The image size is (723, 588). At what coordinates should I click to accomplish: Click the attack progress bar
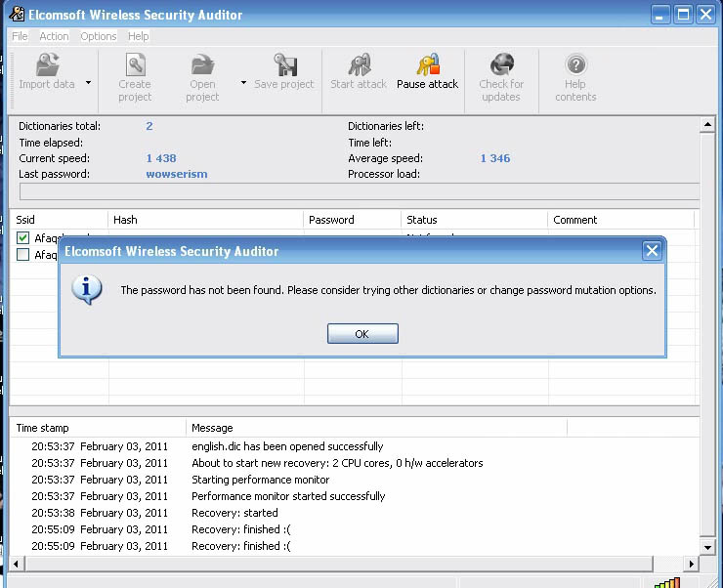pos(360,191)
